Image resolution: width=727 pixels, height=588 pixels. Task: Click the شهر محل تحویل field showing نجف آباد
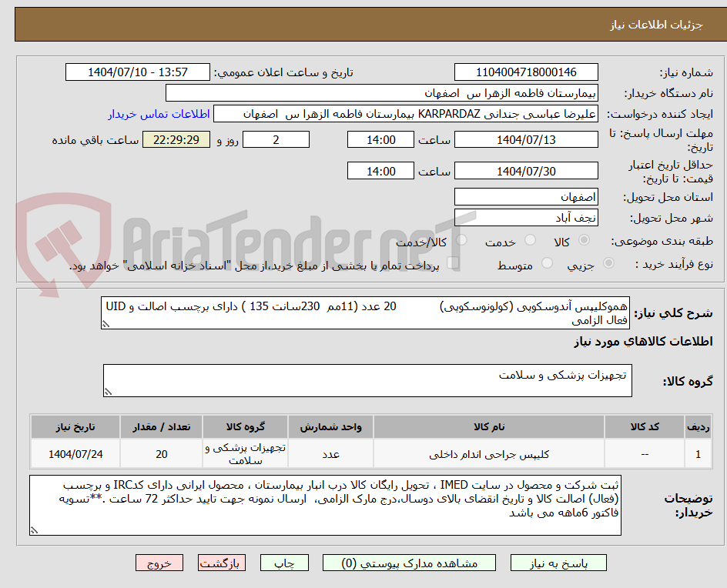pos(526,218)
